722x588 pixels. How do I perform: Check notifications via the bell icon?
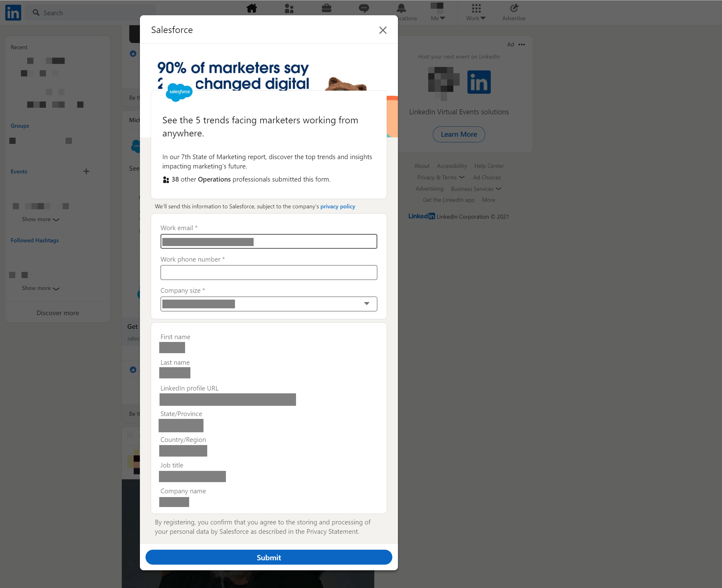[x=401, y=8]
